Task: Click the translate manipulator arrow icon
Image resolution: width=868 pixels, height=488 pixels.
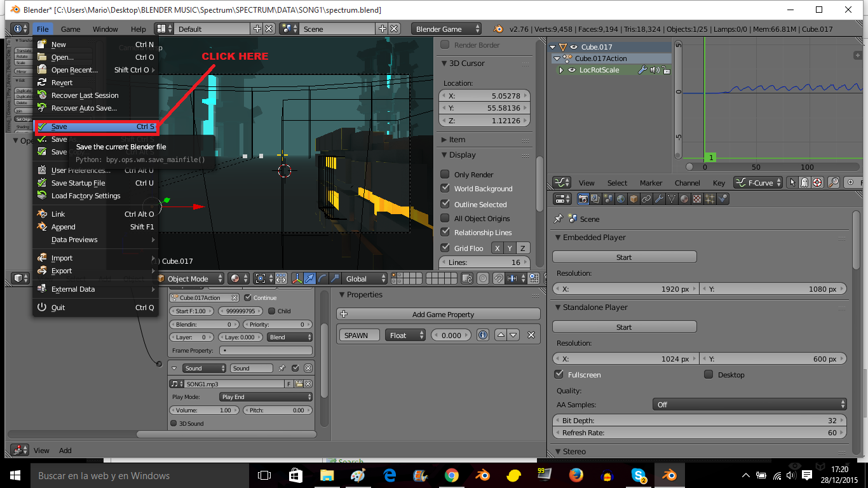Action: 309,278
